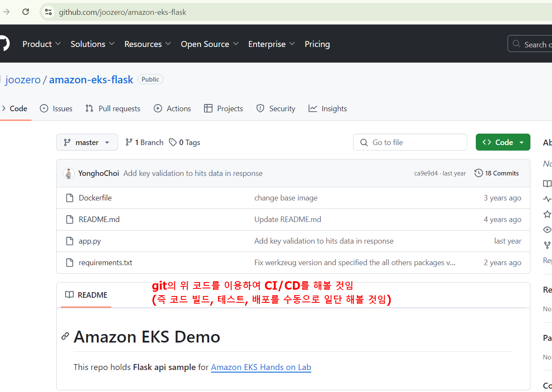Click '4 years ago' in the README.md row
The height and width of the screenshot is (392, 552).
coord(502,219)
